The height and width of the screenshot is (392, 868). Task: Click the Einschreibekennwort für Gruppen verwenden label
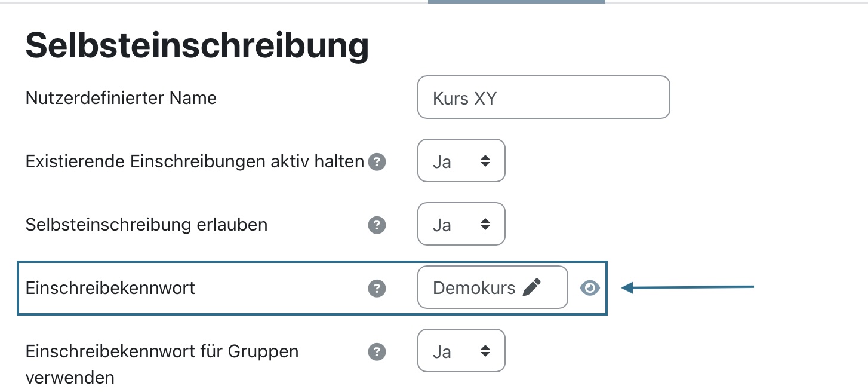coord(162,364)
